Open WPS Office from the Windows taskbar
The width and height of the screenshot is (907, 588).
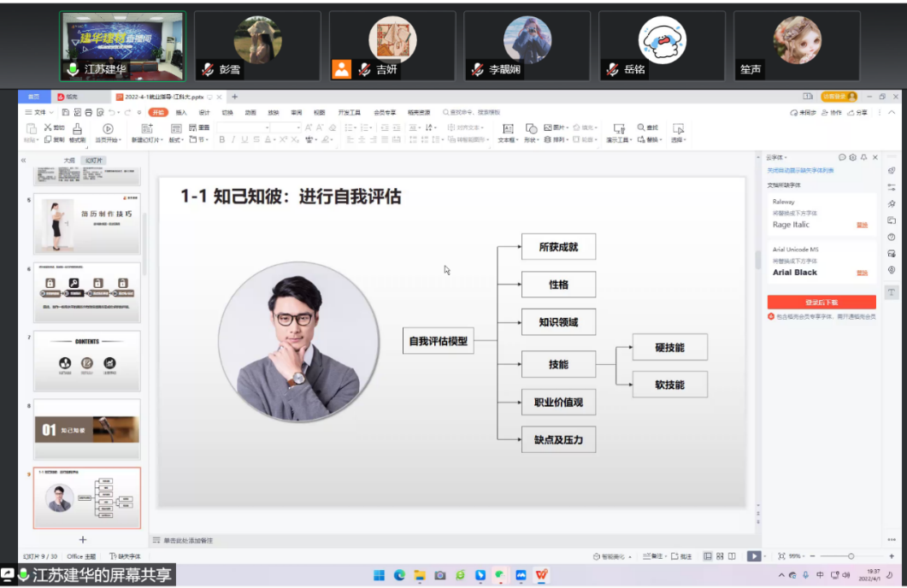[x=541, y=575]
